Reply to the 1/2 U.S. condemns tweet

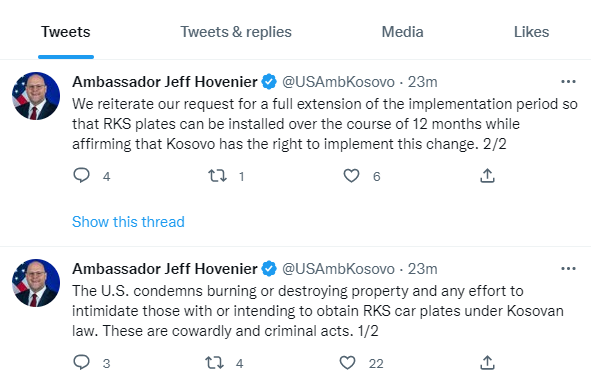pyautogui.click(x=81, y=363)
